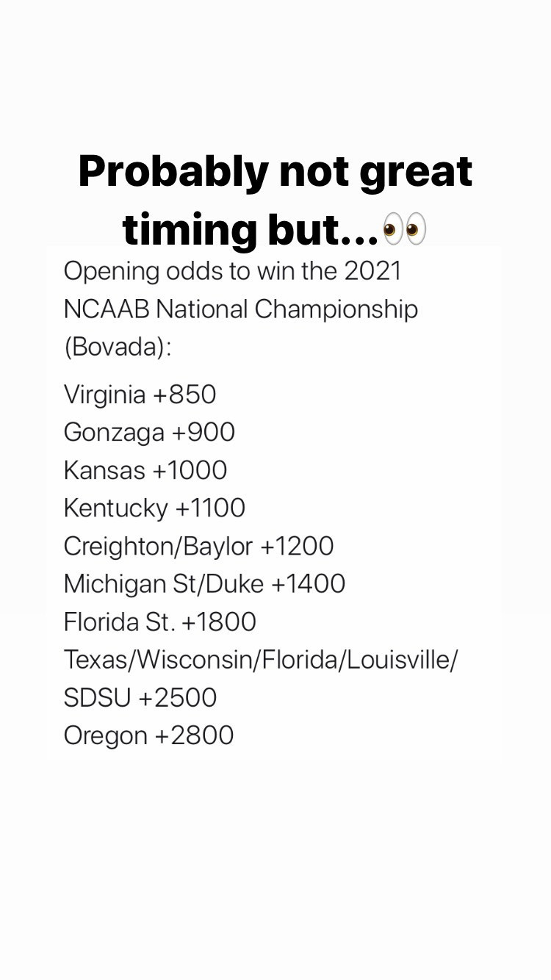This screenshot has width=551, height=980.
Task: Select the 'Kansas +1000' entry
Action: [145, 470]
